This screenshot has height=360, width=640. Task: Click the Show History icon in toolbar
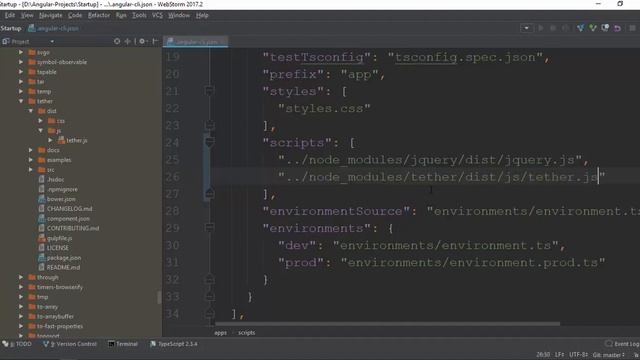pyautogui.click(x=605, y=28)
